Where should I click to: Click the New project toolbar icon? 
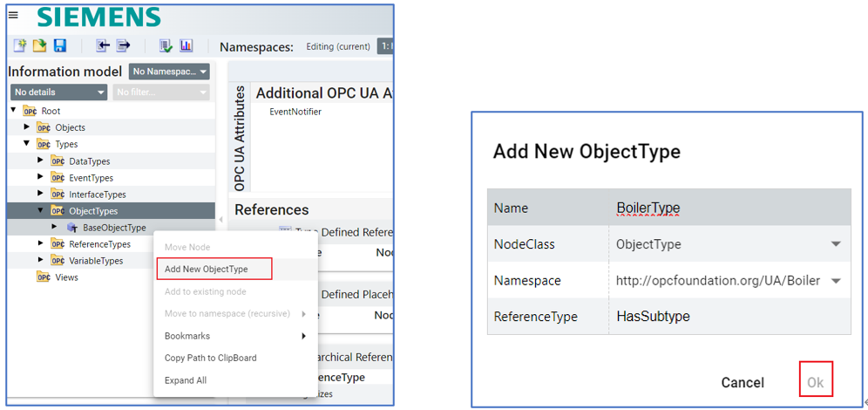pos(20,46)
